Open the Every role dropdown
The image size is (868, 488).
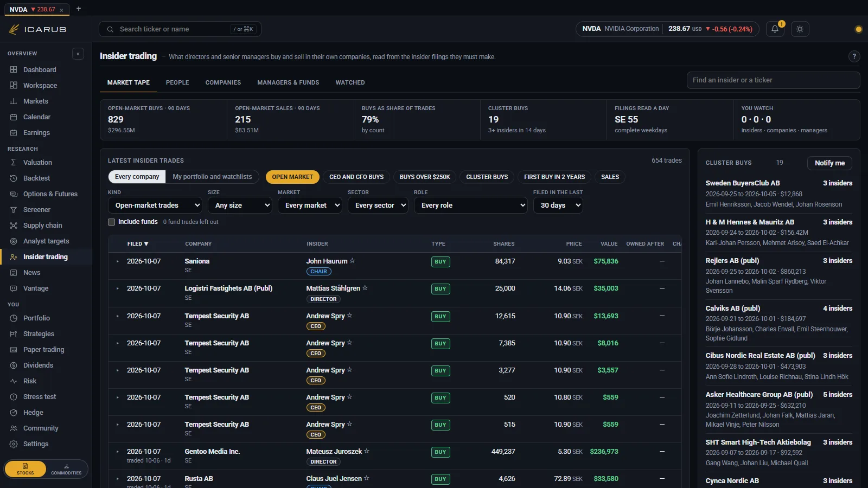point(471,206)
